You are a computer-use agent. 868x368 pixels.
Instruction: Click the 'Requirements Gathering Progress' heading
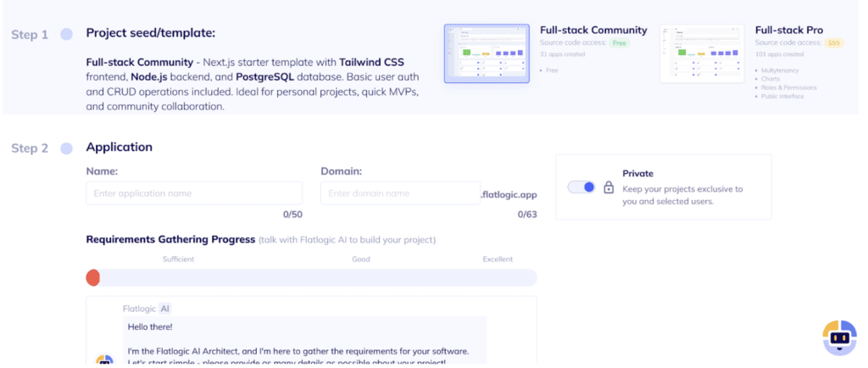coord(170,240)
